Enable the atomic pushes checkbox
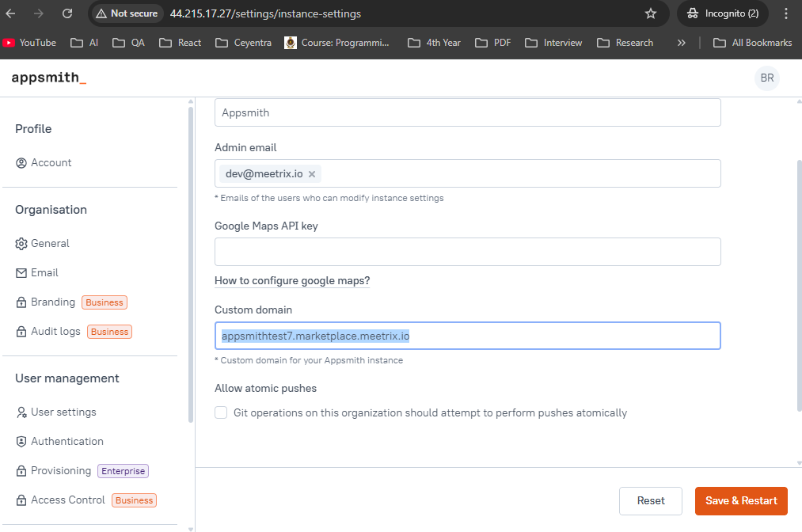Image resolution: width=802 pixels, height=532 pixels. (x=221, y=412)
